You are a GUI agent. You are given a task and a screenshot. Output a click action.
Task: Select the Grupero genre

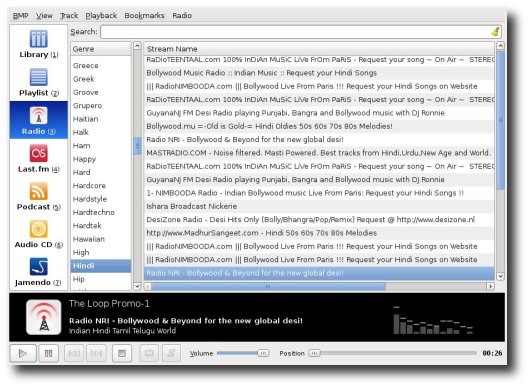pyautogui.click(x=101, y=105)
